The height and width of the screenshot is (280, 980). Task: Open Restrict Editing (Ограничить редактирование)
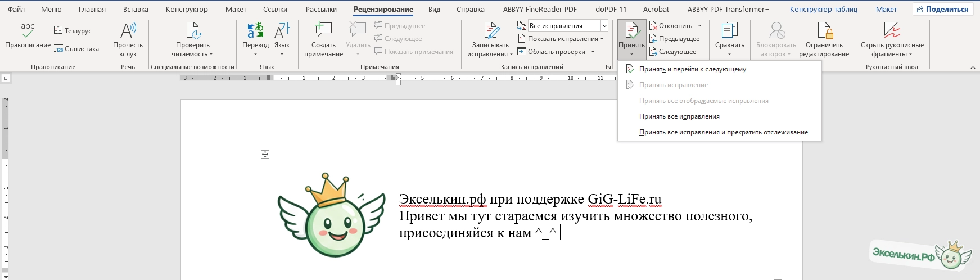(824, 31)
